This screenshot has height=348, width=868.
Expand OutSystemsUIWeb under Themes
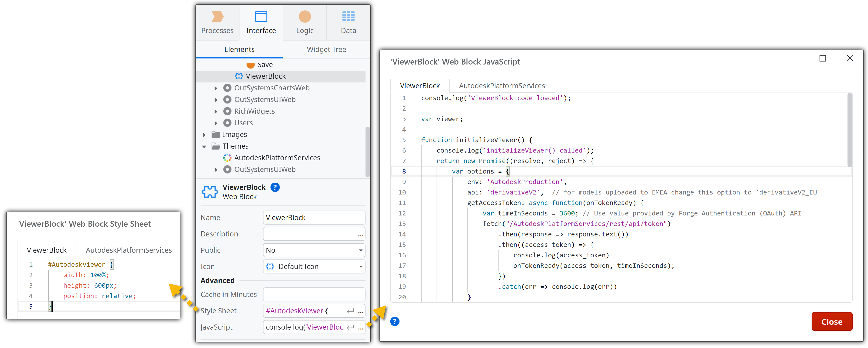point(216,169)
